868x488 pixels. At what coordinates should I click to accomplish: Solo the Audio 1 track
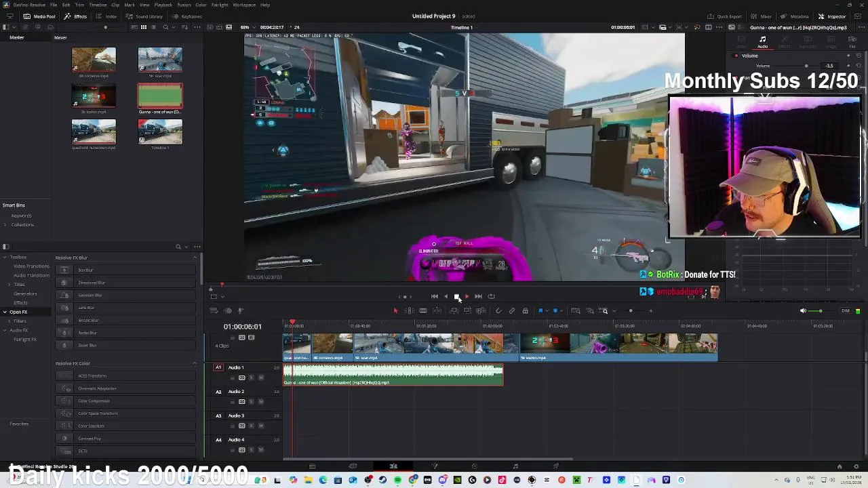252,378
